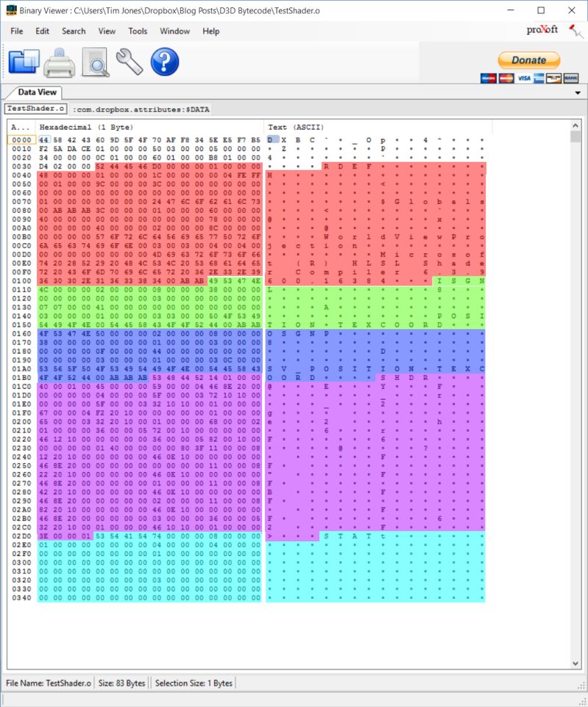Open the Edit menu
This screenshot has height=707, width=588.
pos(43,31)
